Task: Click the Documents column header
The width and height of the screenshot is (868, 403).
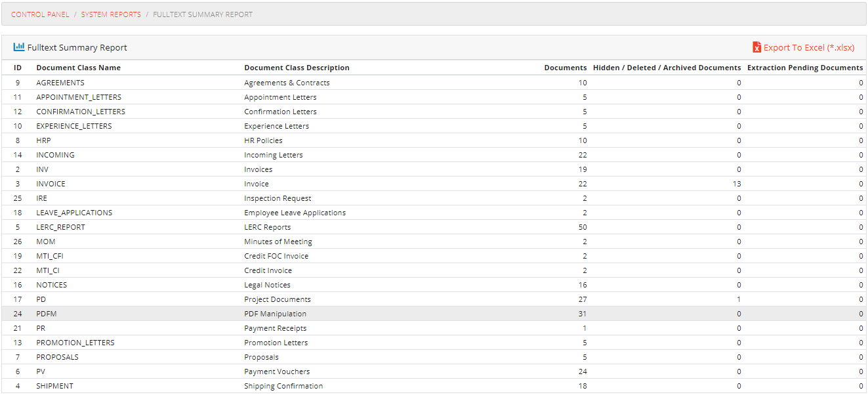Action: click(x=566, y=68)
